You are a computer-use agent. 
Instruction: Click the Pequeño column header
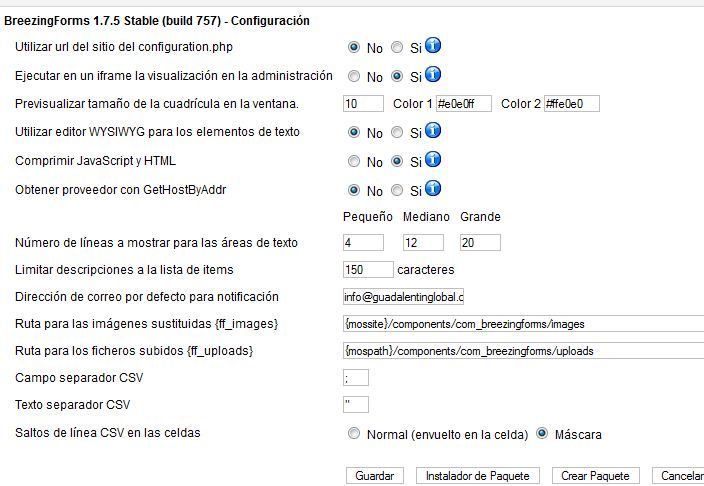368,217
